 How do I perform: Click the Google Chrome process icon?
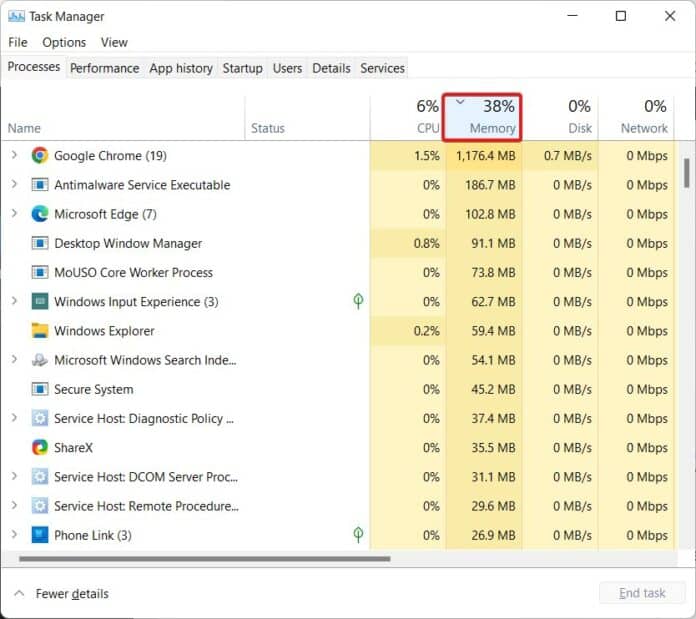click(x=40, y=155)
